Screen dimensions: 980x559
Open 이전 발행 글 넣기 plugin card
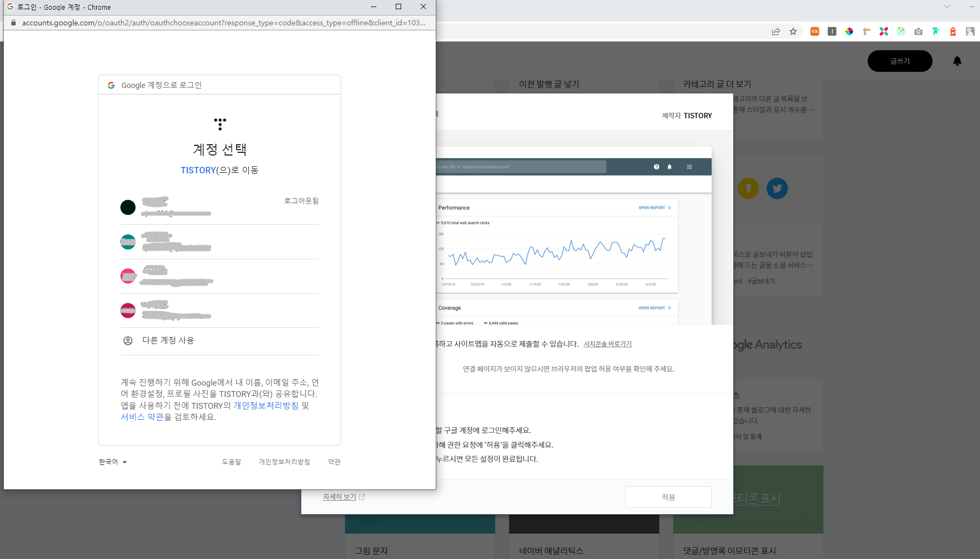(549, 84)
